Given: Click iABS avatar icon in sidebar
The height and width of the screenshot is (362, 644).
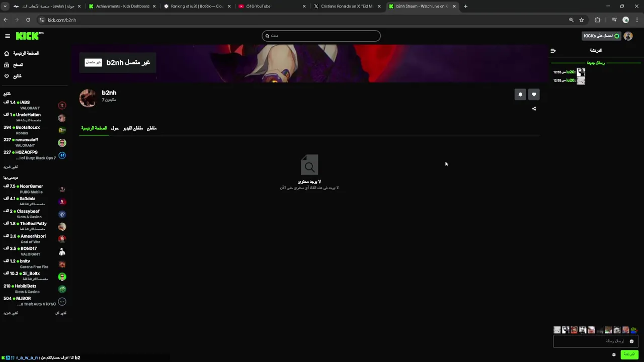Looking at the screenshot, I should (x=62, y=105).
